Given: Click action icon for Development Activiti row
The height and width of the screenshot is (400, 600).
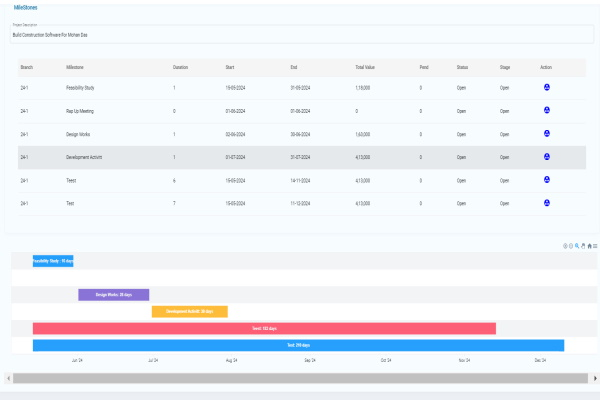Looking at the screenshot, I should click(x=547, y=157).
